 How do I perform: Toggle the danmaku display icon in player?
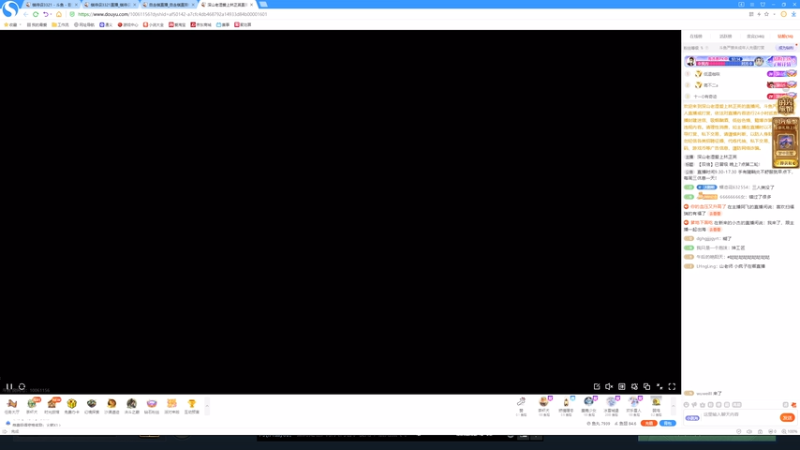[621, 387]
